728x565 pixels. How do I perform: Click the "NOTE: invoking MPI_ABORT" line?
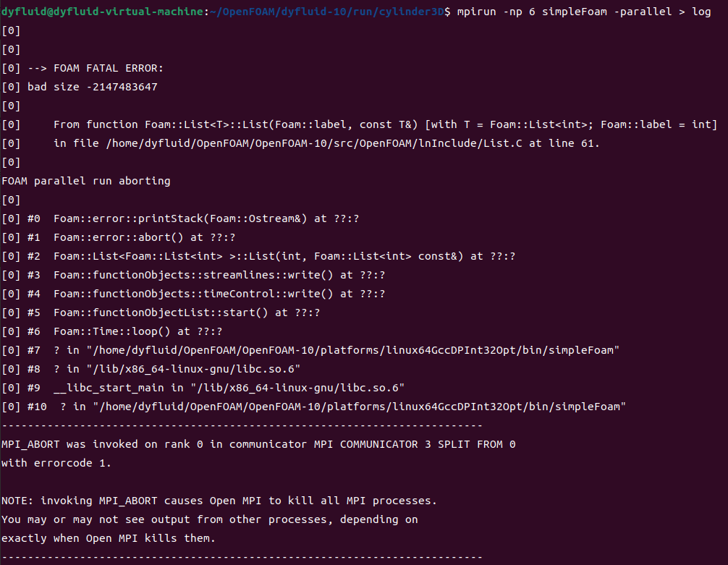point(219,501)
